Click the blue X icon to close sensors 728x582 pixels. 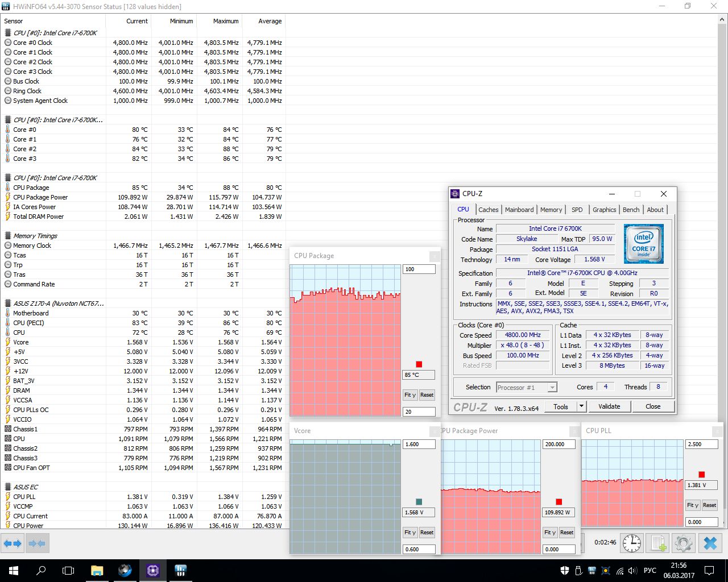point(710,543)
